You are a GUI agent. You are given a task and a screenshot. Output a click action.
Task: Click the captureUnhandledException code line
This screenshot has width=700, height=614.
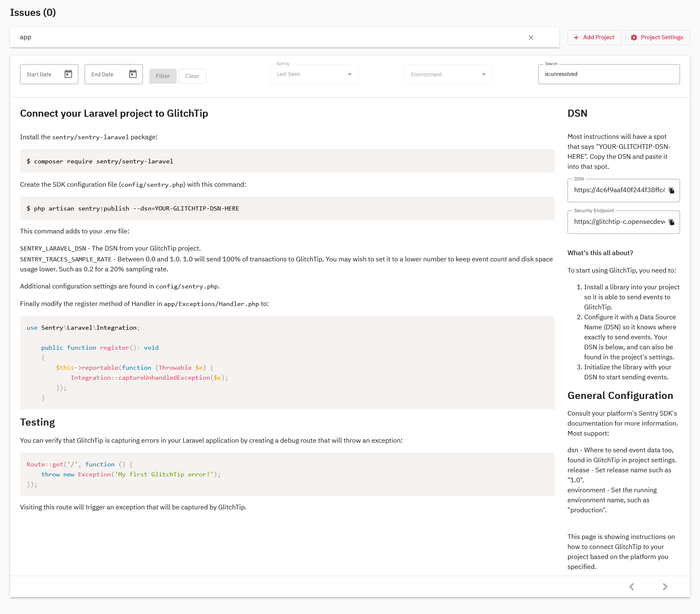point(149,378)
